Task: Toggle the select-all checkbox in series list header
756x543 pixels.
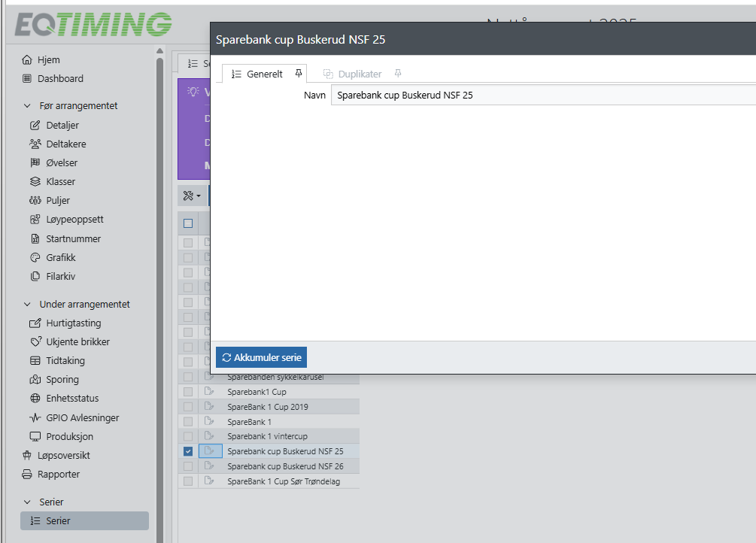Action: (x=188, y=223)
